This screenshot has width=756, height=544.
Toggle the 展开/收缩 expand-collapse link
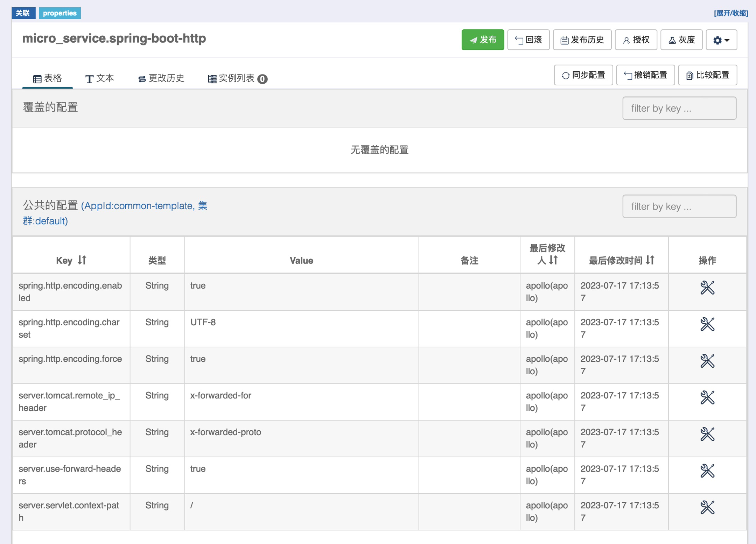coord(731,13)
